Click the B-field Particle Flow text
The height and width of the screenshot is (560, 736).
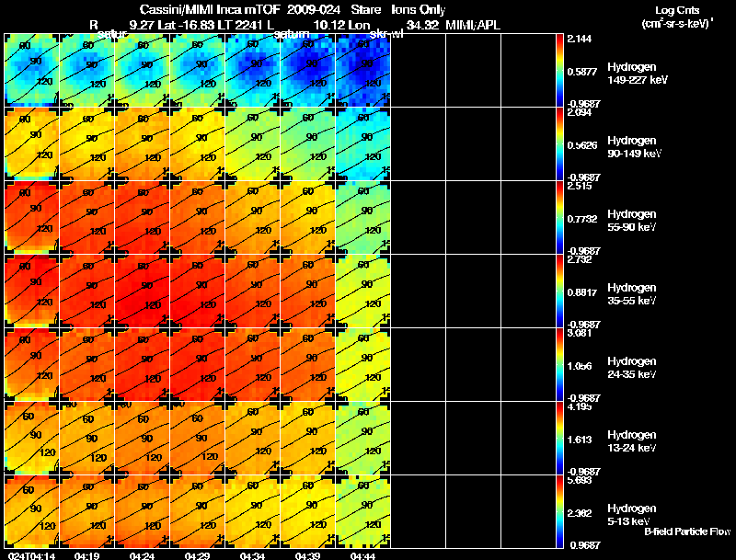coord(687,531)
